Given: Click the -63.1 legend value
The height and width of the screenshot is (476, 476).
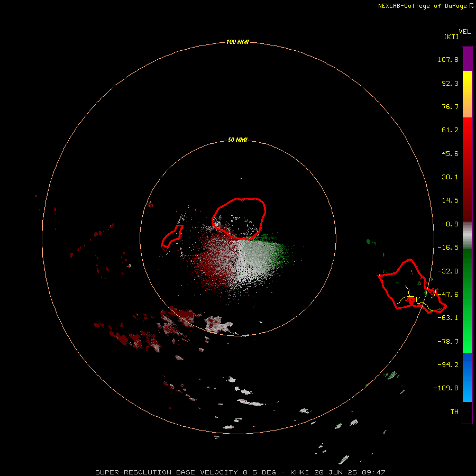Looking at the screenshot, I should [448, 318].
